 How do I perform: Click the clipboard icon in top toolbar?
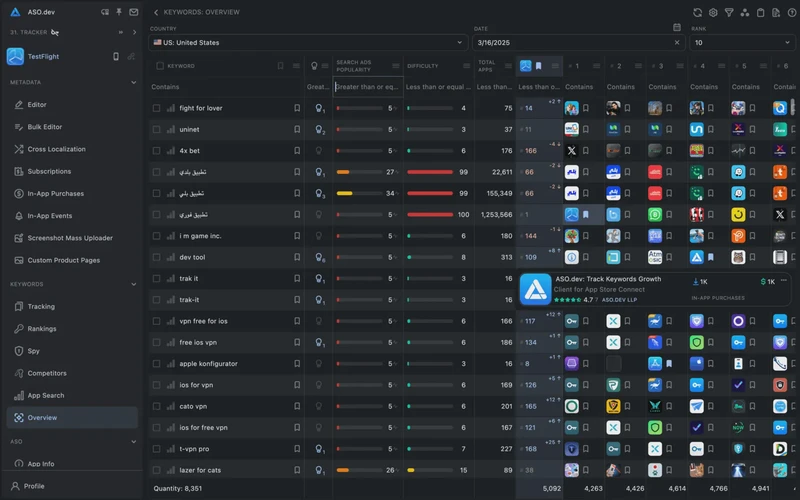pos(761,13)
